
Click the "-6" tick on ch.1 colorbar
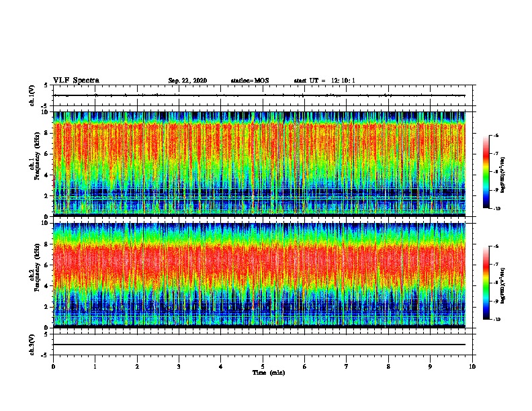496,135
